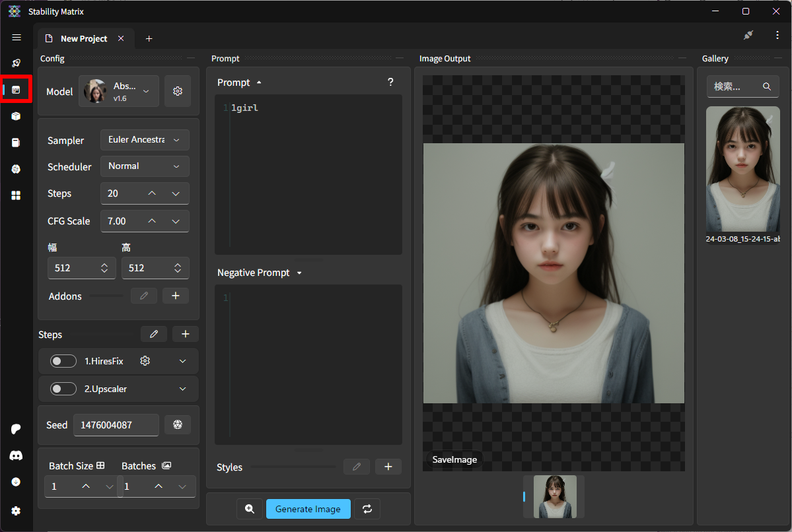Enable the 2.Upscaler toggle
The image size is (792, 532).
point(63,389)
